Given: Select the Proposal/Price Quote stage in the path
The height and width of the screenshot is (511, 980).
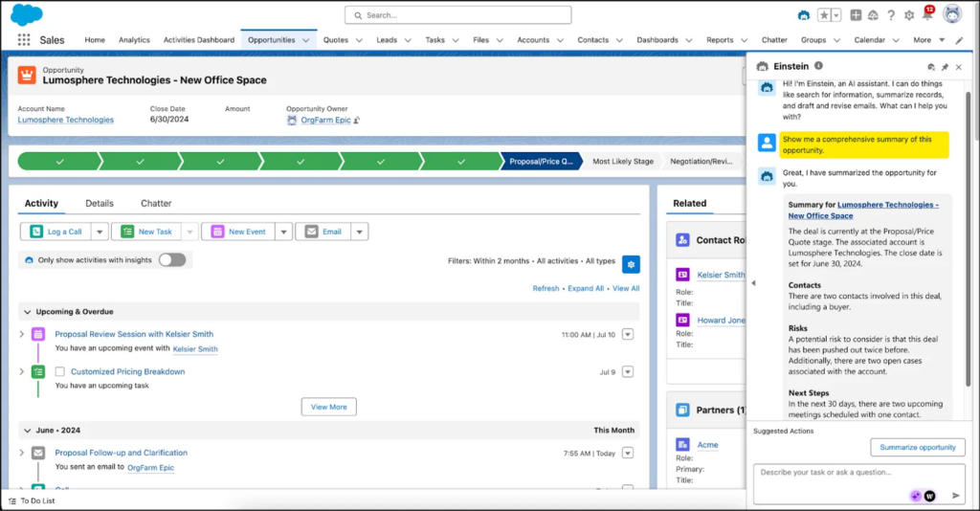Looking at the screenshot, I should tap(541, 161).
